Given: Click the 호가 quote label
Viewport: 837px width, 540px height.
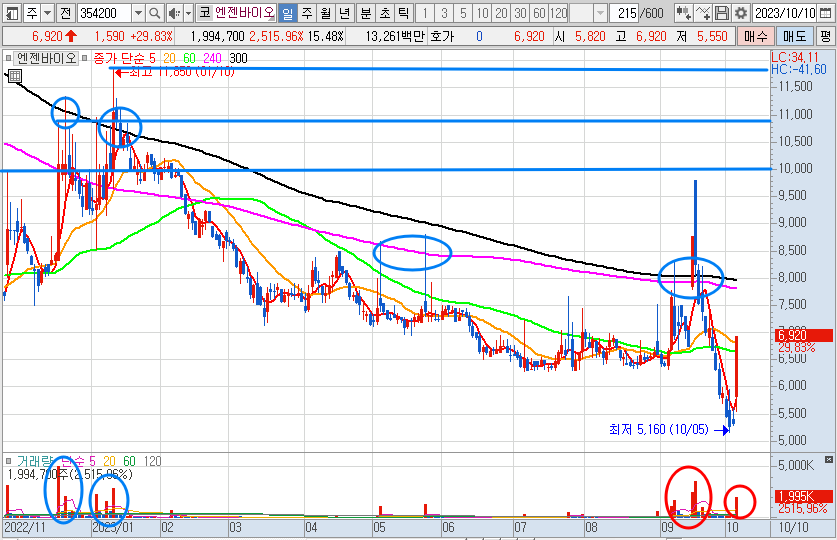Looking at the screenshot, I should 442,36.
